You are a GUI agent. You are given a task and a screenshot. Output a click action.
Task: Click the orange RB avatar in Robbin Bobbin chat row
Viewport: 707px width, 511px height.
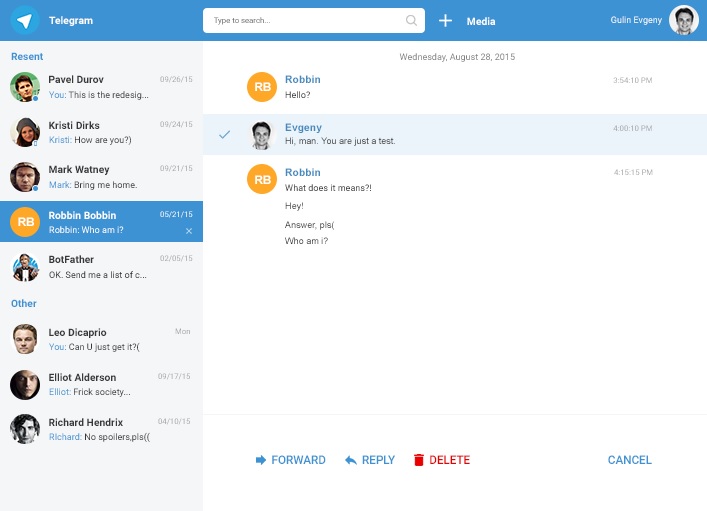coord(25,222)
